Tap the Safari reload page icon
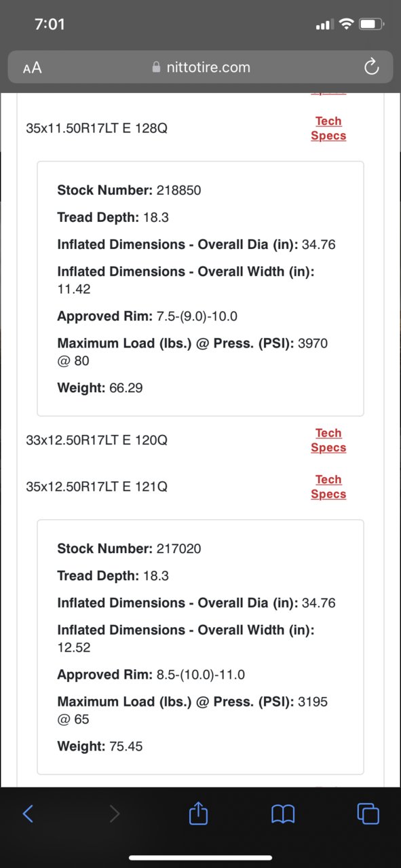This screenshot has width=401, height=868. [x=371, y=67]
